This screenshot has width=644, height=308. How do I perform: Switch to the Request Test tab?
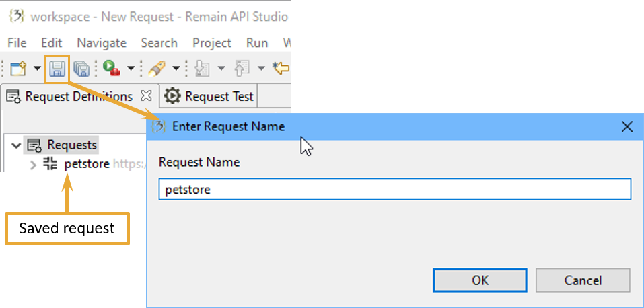(209, 97)
